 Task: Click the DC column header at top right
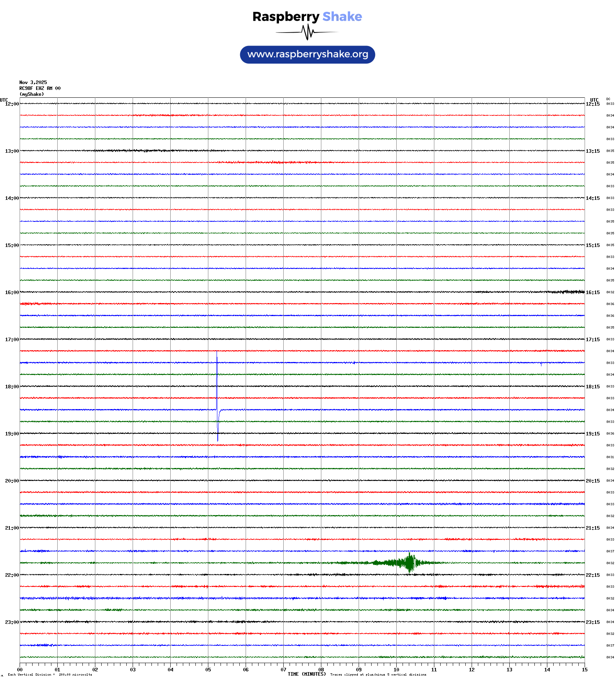point(608,99)
